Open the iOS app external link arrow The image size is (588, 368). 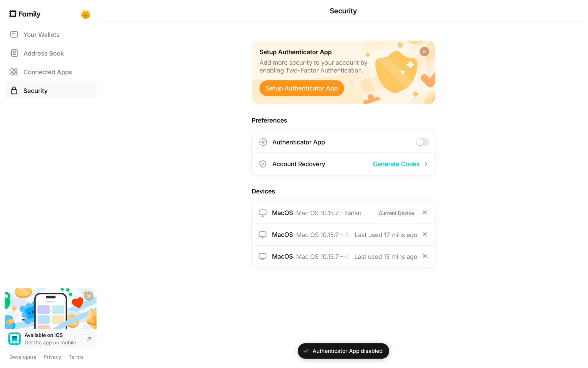tap(89, 339)
